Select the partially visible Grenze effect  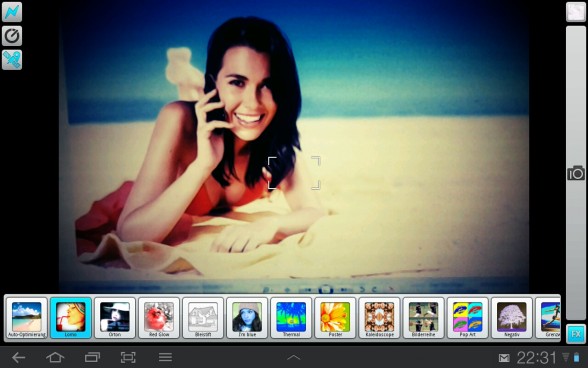(x=548, y=318)
